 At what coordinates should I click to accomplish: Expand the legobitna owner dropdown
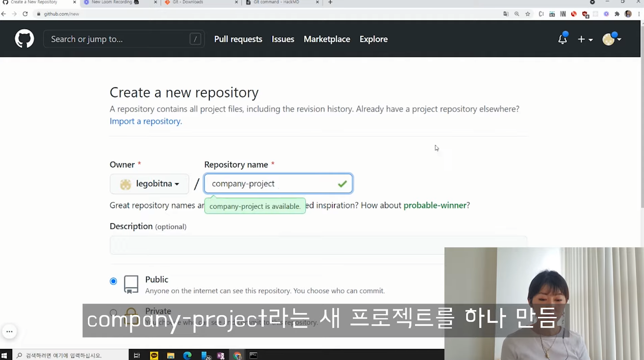tap(149, 184)
